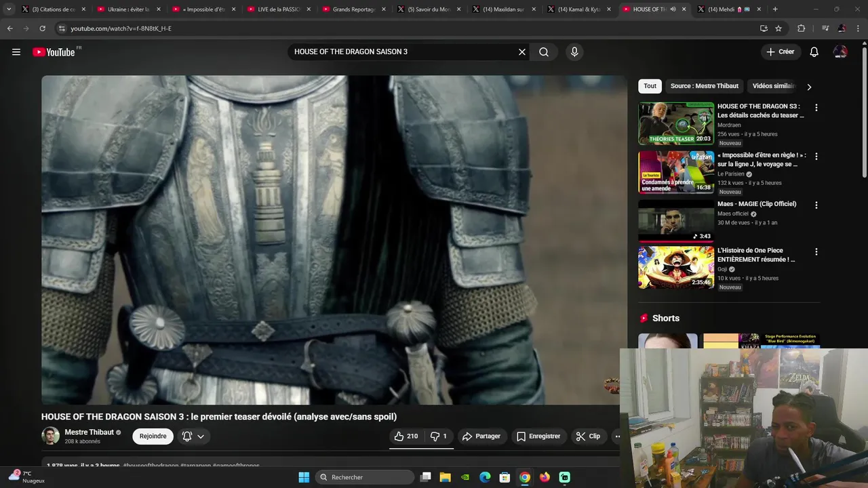Image resolution: width=868 pixels, height=488 pixels.
Task: Open more actions ellipsis beside Clip
Action: pyautogui.click(x=617, y=436)
